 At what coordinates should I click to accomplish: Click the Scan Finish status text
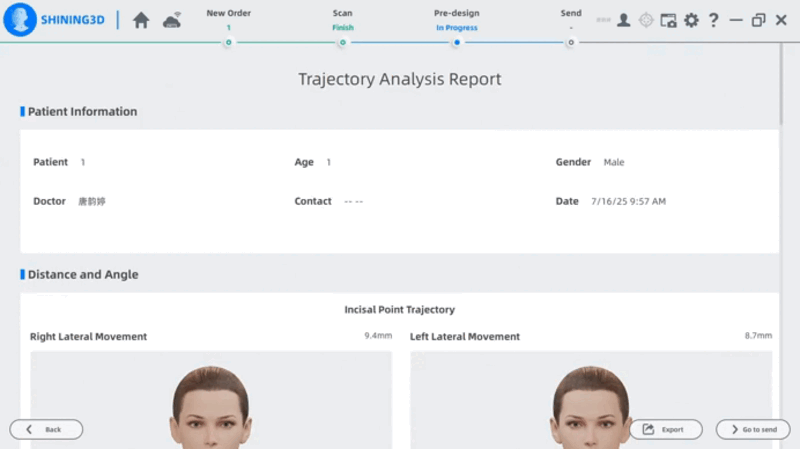pyautogui.click(x=343, y=28)
